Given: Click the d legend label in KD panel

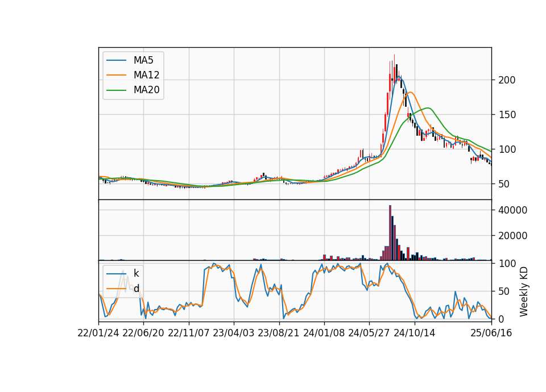Looking at the screenshot, I should [136, 289].
